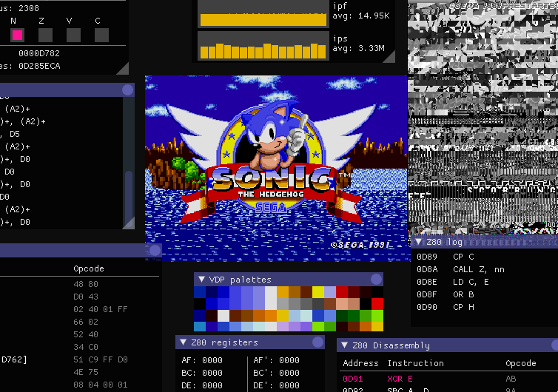Click the Opcode header in the left disassembly table
Screen dimensions: 558x392
coord(89,268)
